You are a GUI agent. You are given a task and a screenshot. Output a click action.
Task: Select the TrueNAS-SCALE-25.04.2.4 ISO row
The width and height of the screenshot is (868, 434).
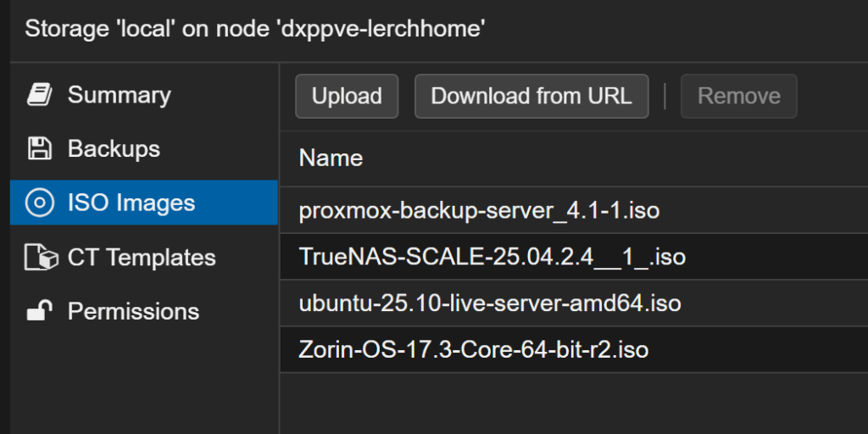(x=492, y=256)
